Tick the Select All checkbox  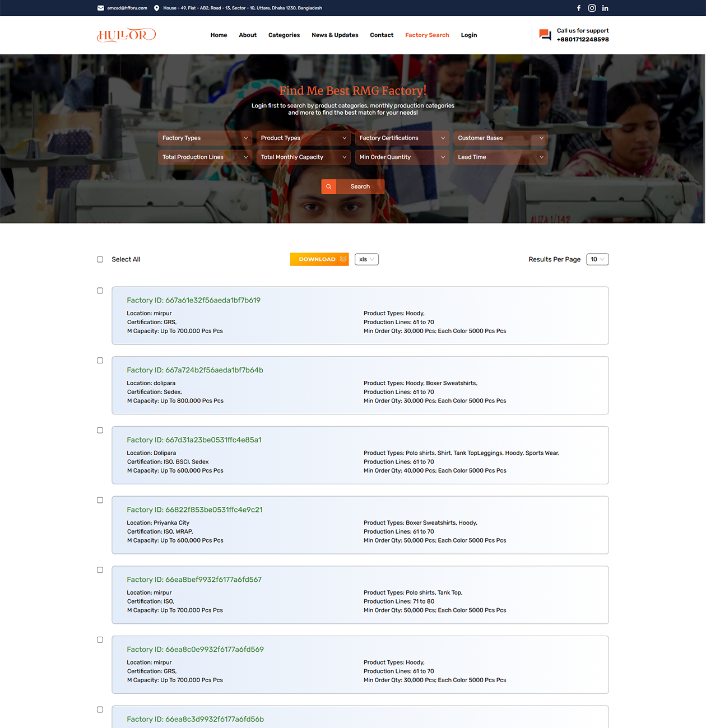pyautogui.click(x=100, y=259)
